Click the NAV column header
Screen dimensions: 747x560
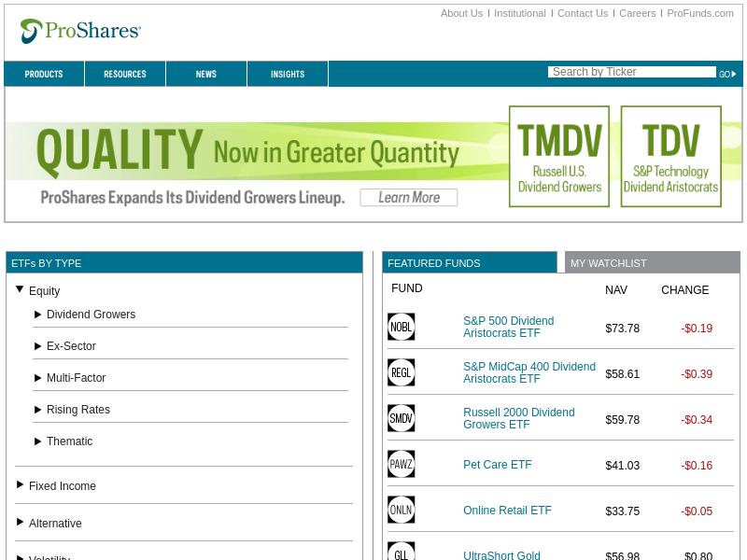point(616,290)
